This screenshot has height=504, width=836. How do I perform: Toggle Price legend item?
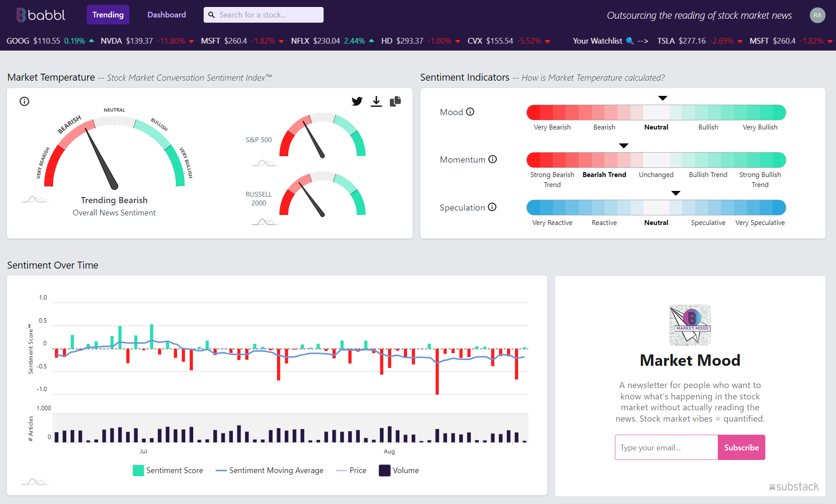tap(351, 470)
